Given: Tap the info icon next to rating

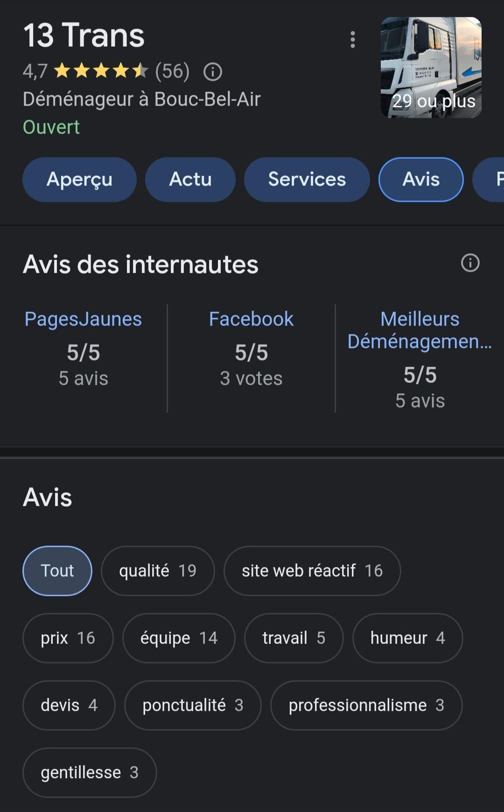Looking at the screenshot, I should pos(213,72).
